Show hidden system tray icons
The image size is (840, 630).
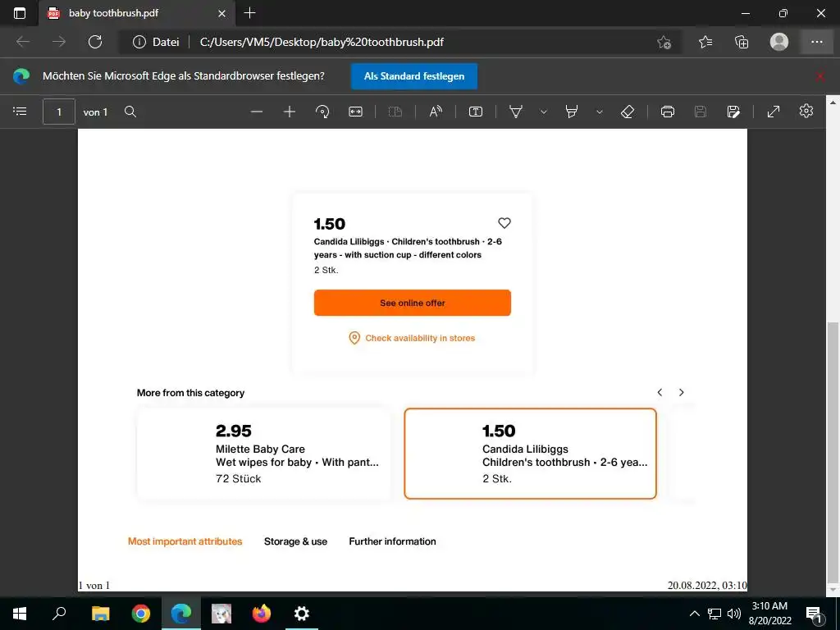point(694,614)
